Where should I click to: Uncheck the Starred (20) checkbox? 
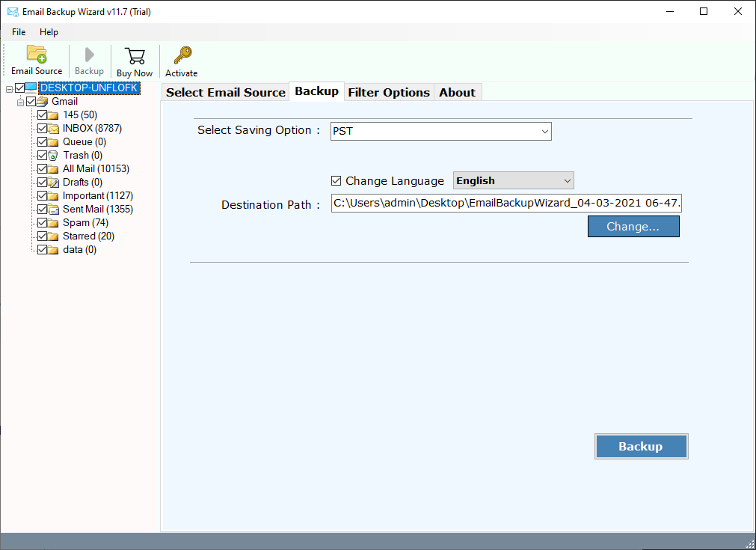[x=43, y=236]
